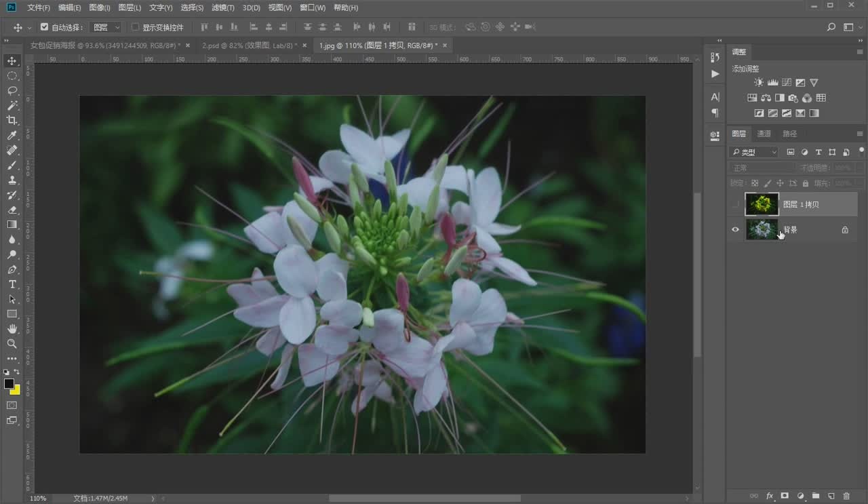Select the Rectangle shape tool
868x504 pixels.
pos(12,314)
